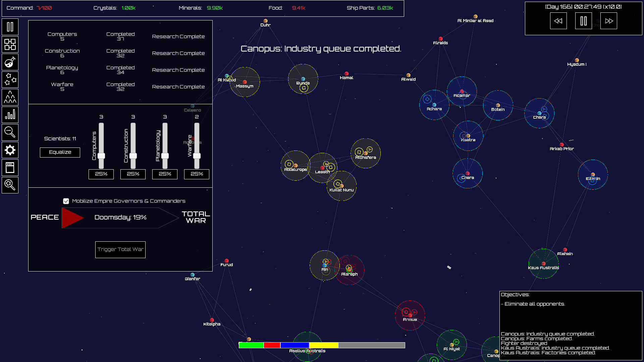Click the Trigger Total War button
Viewport: 644px width, 362px height.
pyautogui.click(x=120, y=249)
